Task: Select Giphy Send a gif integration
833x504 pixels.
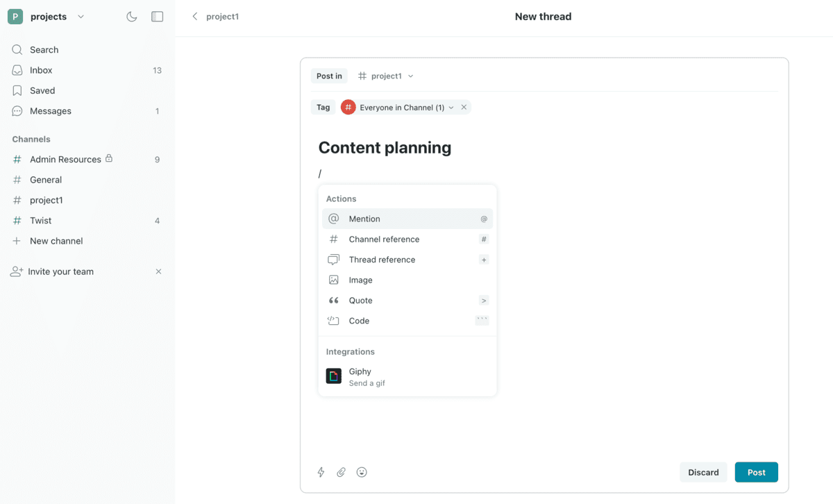Action: 407,377
